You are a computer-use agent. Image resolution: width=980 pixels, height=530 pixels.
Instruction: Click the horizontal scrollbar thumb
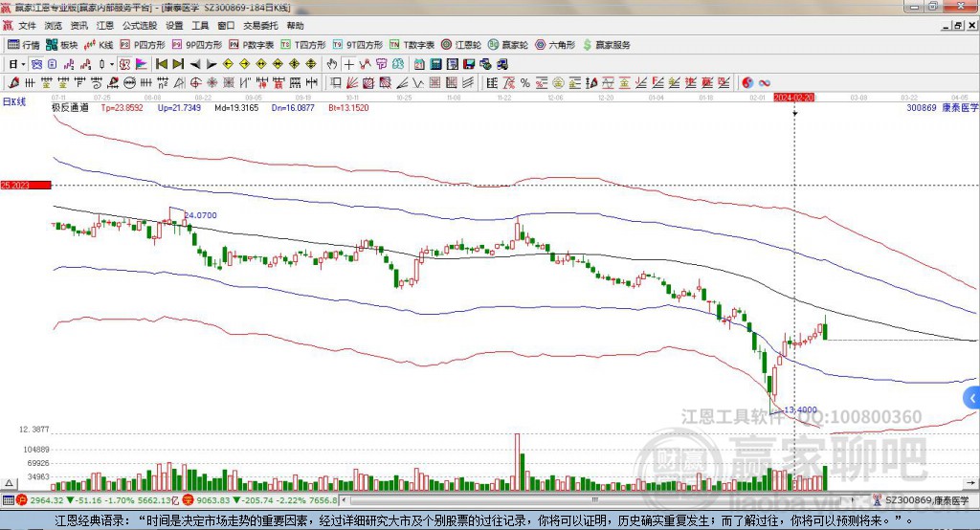(594, 500)
